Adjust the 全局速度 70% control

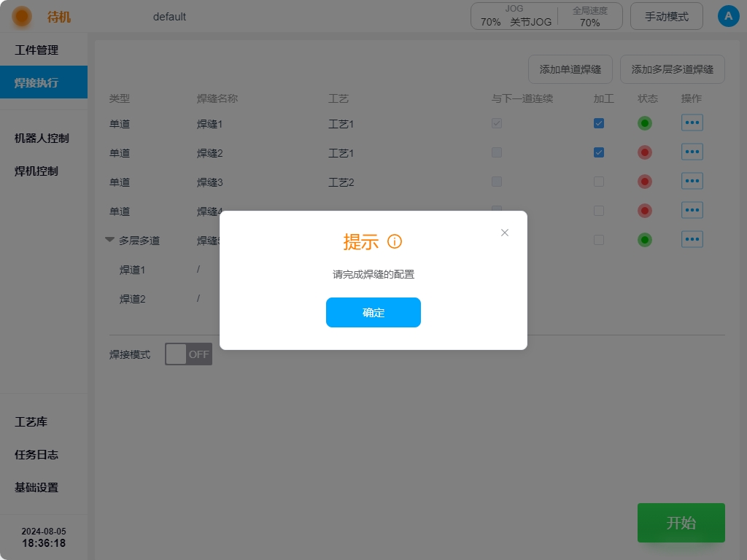point(589,16)
